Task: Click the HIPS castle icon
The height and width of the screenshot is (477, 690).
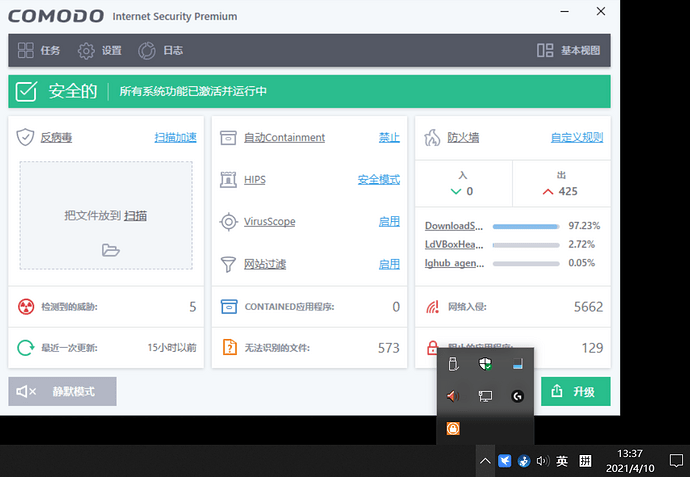Action: [x=228, y=180]
